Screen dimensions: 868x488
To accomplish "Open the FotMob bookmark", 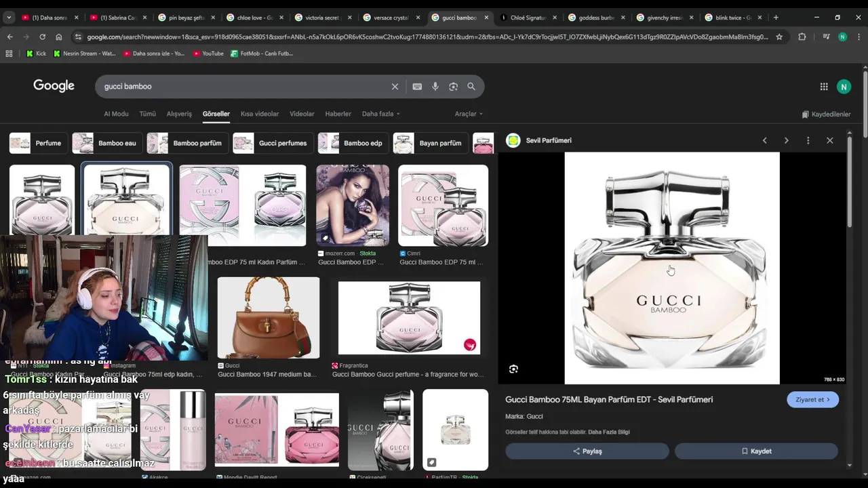I will coord(262,54).
